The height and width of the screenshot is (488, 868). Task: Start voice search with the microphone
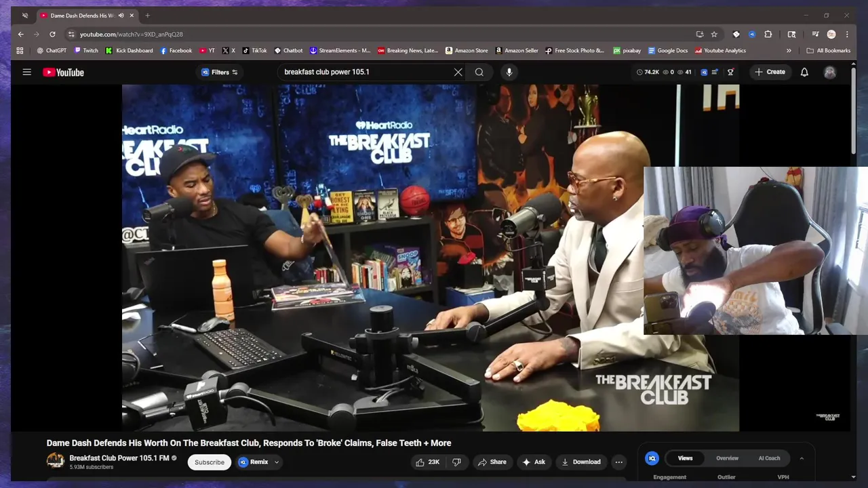(x=509, y=72)
